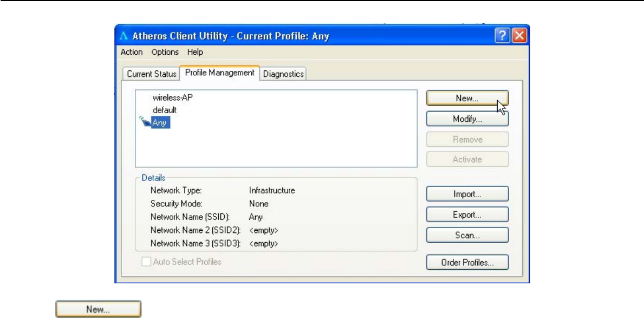Click the Atheros logo icon in title bar
The height and width of the screenshot is (318, 644).
point(123,36)
